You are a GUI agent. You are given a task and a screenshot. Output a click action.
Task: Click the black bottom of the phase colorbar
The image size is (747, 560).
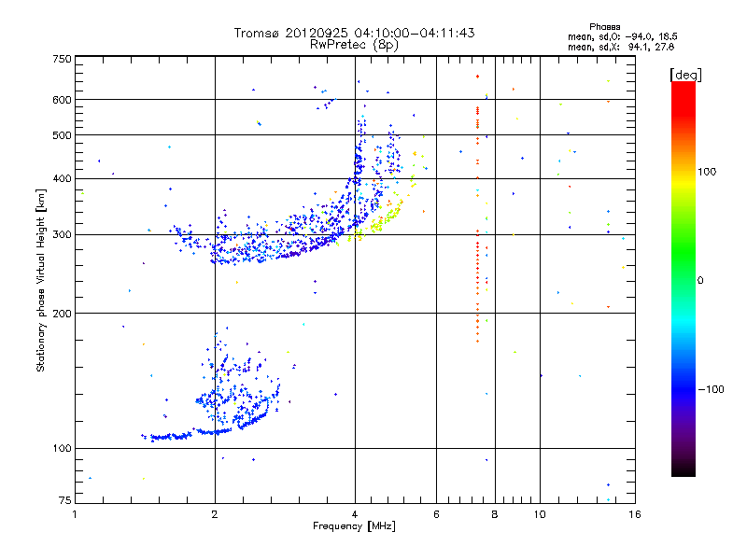(684, 469)
